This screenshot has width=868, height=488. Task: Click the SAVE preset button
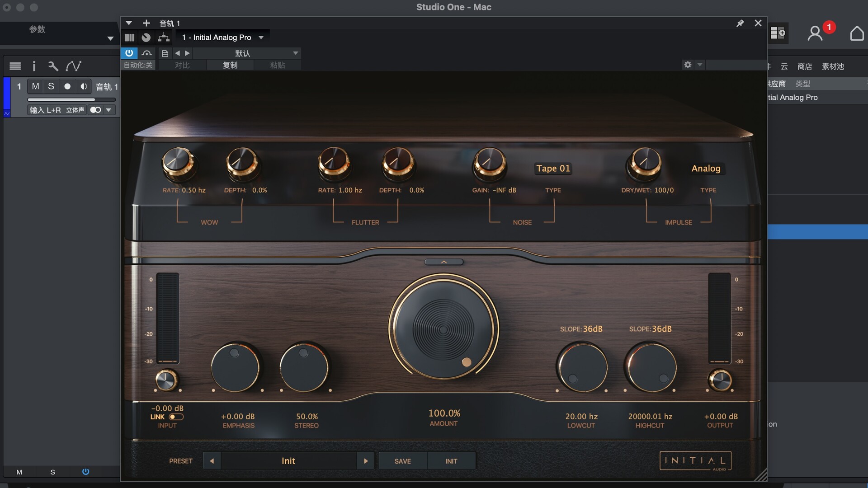coord(402,461)
